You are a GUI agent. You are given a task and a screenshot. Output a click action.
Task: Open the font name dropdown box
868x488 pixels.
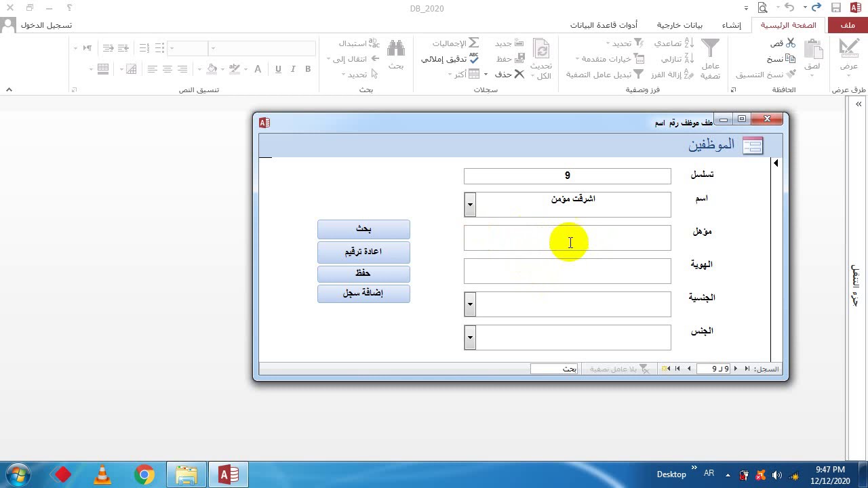click(263, 48)
